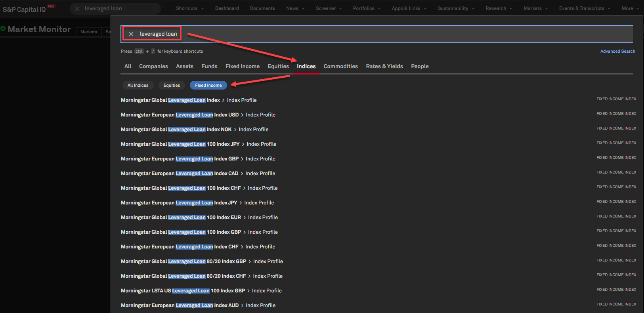Open Morningstar Global Leveraged Loan 100 Index GBP
The width and height of the screenshot is (644, 313).
tap(199, 232)
